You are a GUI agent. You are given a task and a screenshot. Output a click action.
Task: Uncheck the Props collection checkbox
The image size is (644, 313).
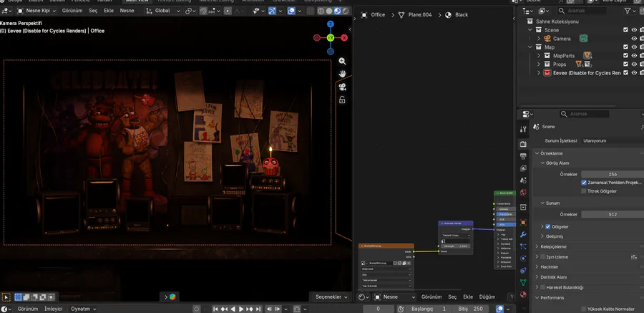pyautogui.click(x=625, y=64)
